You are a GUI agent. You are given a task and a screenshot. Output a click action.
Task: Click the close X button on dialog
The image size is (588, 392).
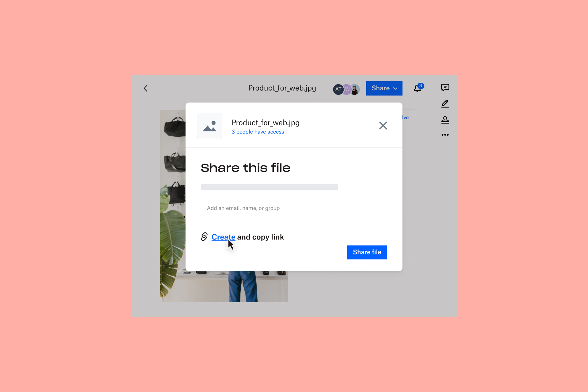point(383,126)
